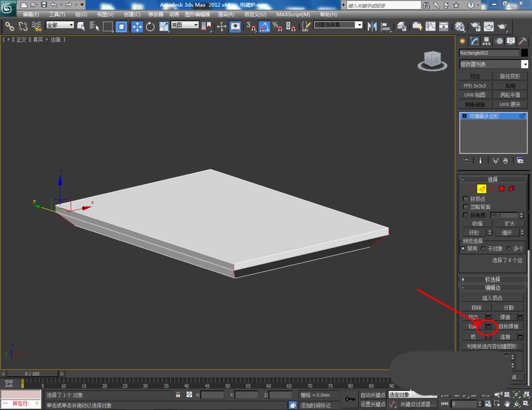Viewport: 532px width, 410px height.
Task: Open settings box next to 焊接 (weld)
Action: click(x=520, y=317)
